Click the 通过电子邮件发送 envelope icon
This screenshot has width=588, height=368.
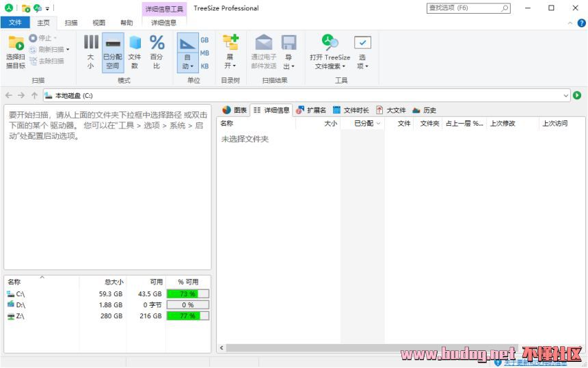point(264,42)
